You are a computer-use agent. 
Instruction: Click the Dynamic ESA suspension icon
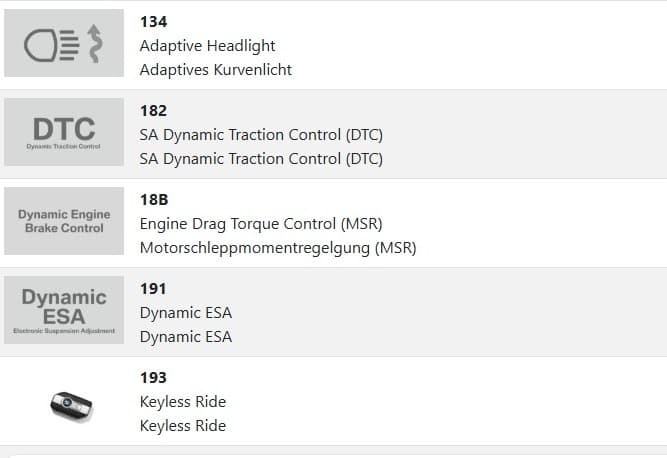(x=64, y=310)
